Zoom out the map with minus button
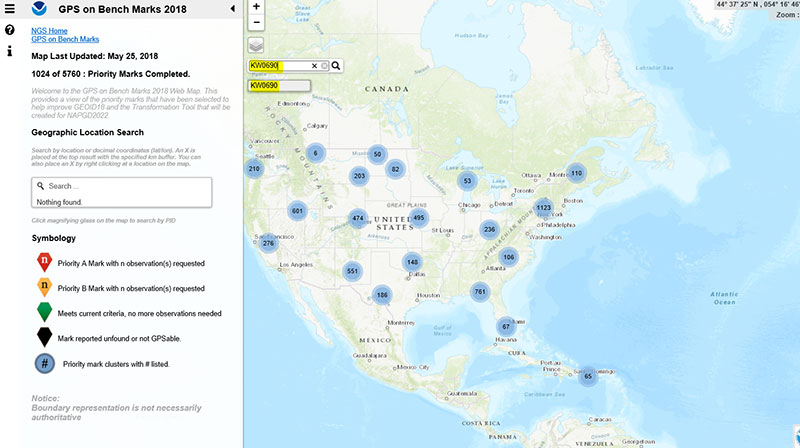 257,22
